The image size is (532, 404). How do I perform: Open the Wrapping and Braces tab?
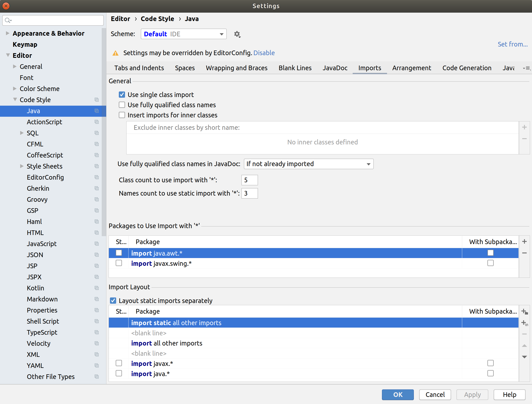237,68
